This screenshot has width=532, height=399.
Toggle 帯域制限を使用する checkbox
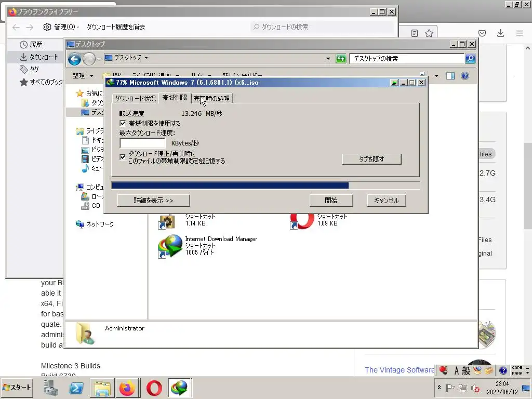click(x=123, y=123)
